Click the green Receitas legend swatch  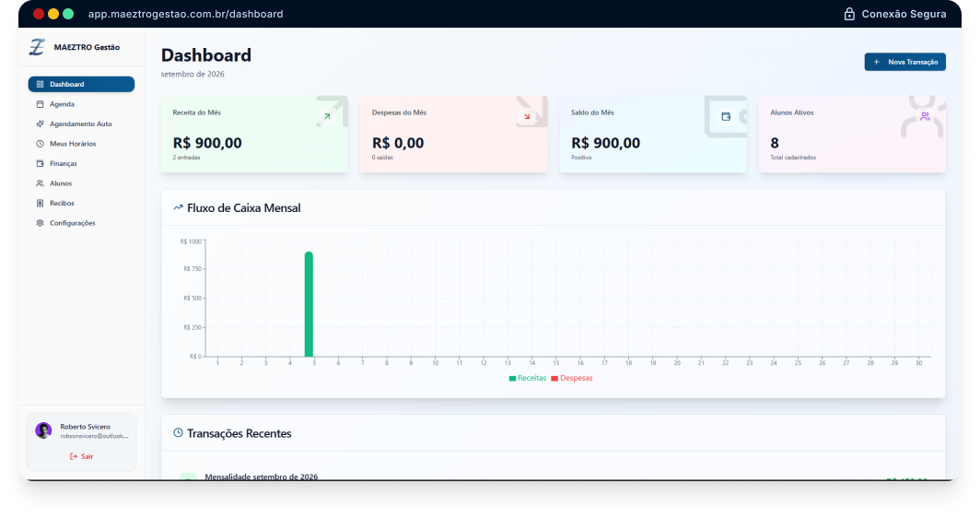512,379
